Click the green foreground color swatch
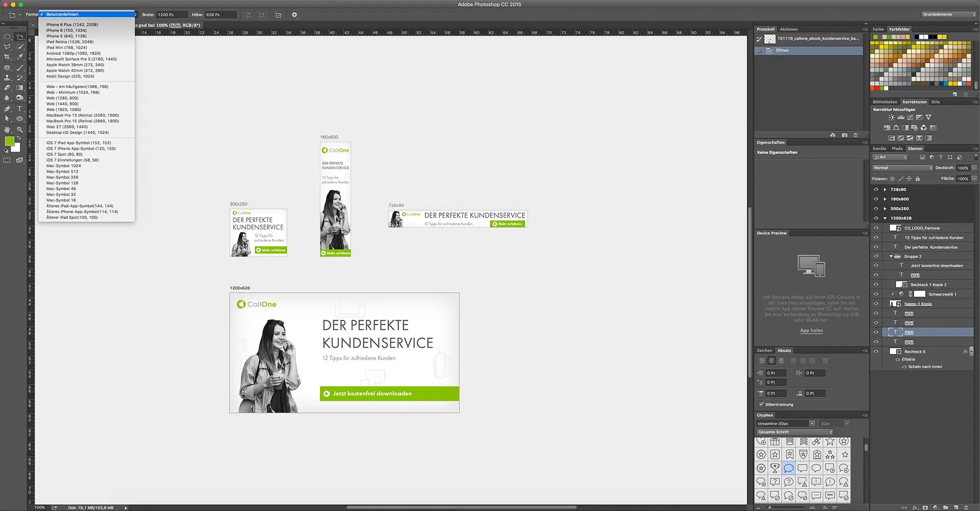Viewport: 980px width, 511px height. tap(9, 141)
